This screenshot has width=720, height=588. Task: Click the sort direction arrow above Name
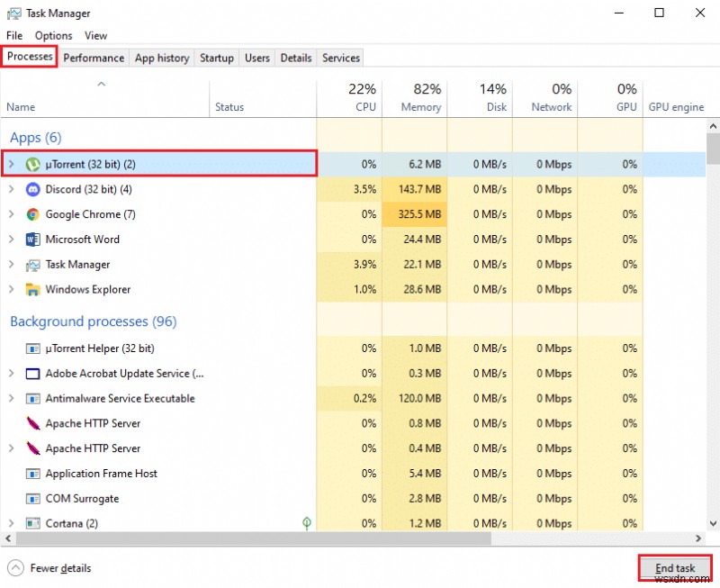102,84
